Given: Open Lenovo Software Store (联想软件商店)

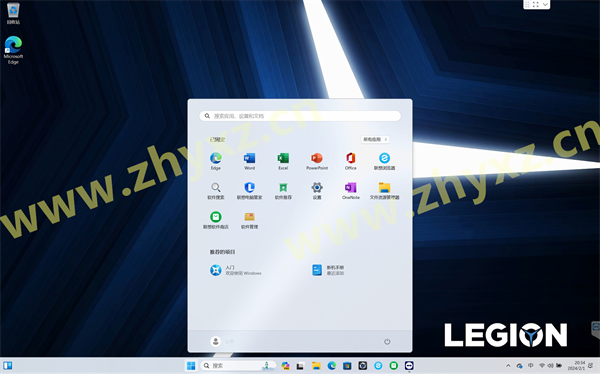Looking at the screenshot, I should click(215, 220).
